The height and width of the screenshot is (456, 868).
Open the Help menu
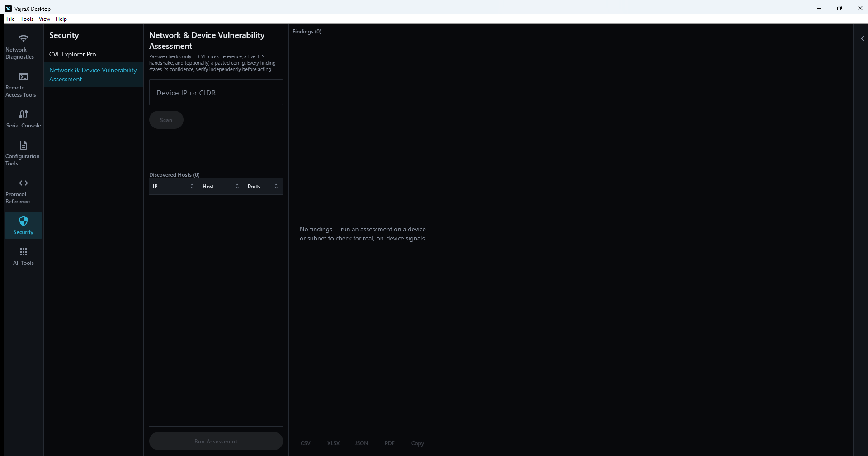[x=61, y=19]
